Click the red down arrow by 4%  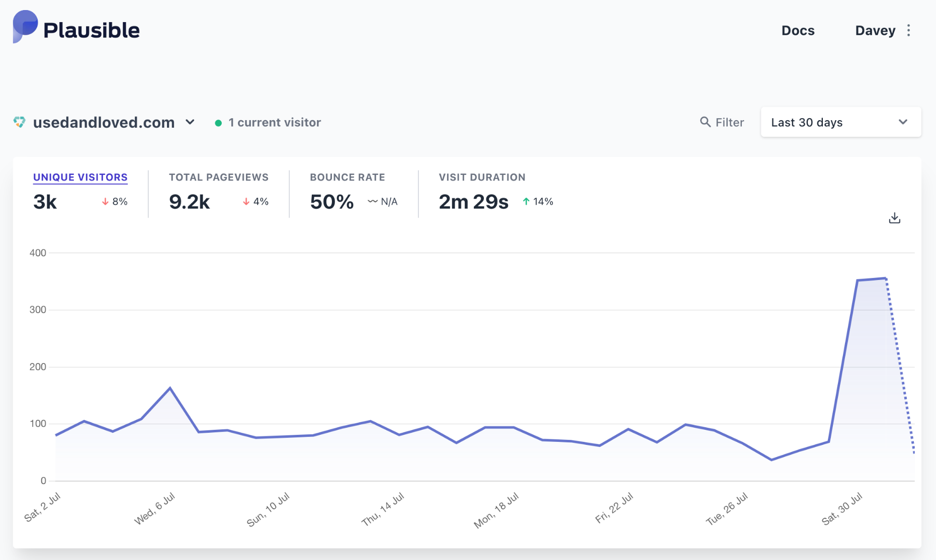[x=246, y=202]
